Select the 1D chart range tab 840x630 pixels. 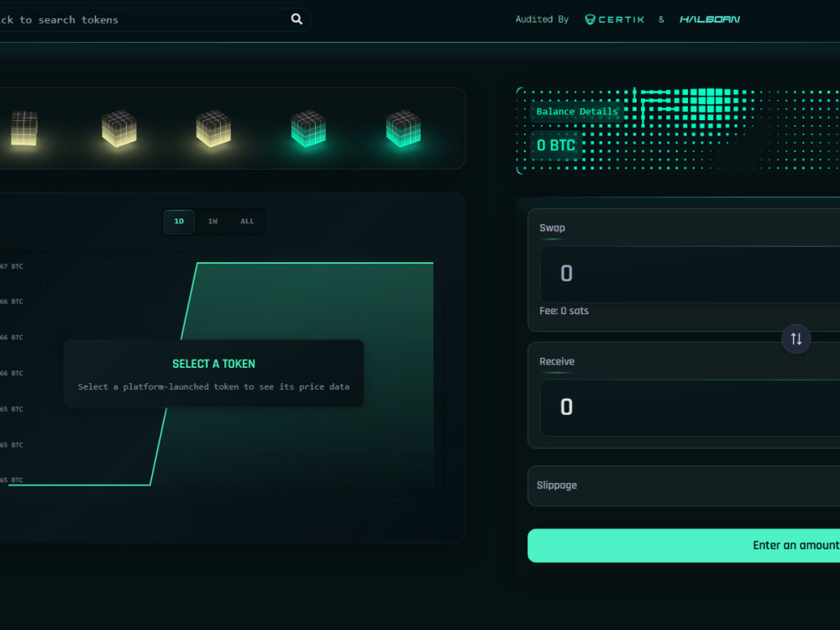pyautogui.click(x=179, y=221)
